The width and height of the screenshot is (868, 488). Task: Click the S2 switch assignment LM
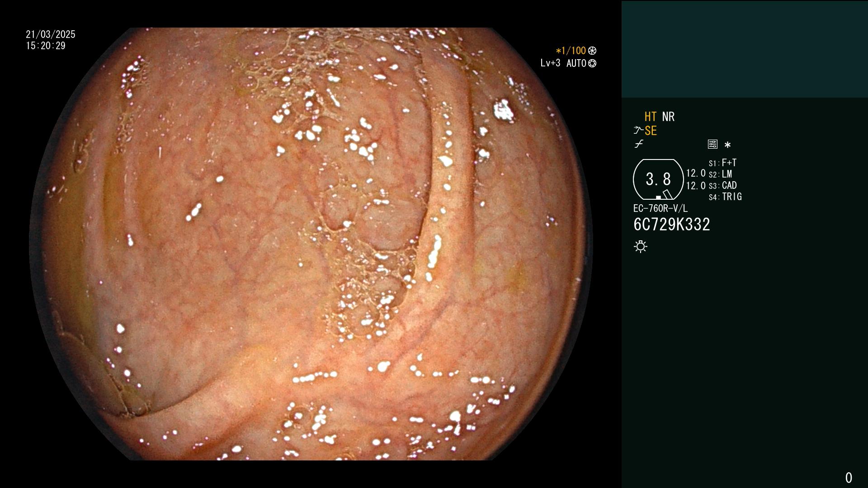(x=721, y=174)
